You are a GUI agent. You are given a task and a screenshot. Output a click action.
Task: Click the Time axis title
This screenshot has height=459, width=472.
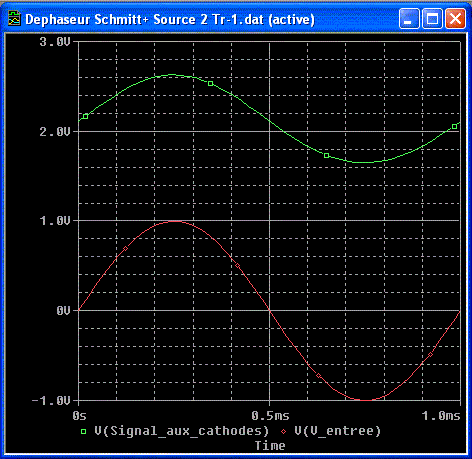coord(270,446)
